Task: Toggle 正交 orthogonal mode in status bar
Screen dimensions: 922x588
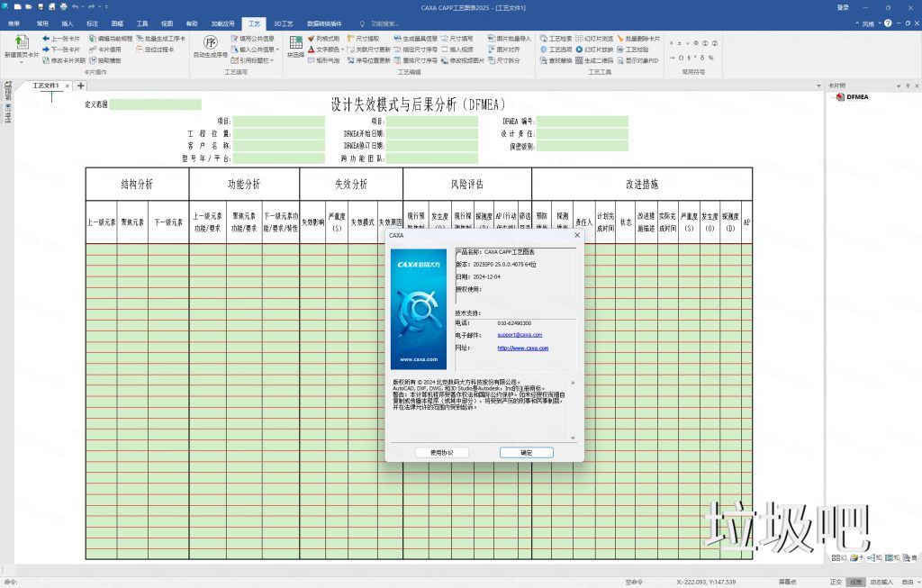Action: [836, 581]
